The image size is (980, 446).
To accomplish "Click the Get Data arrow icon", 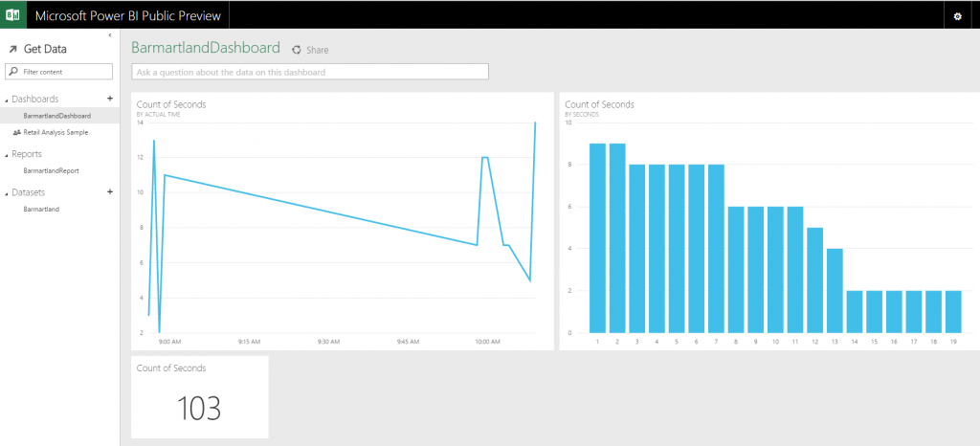I will (x=13, y=50).
